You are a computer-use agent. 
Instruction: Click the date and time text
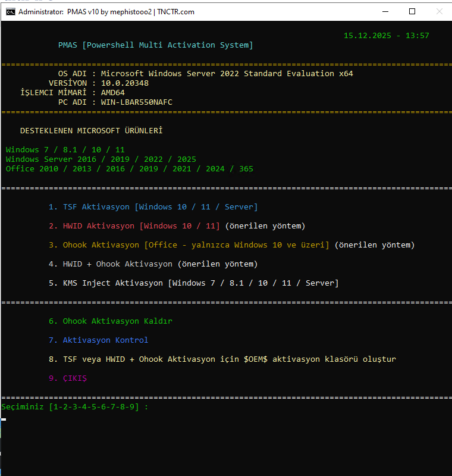point(386,36)
